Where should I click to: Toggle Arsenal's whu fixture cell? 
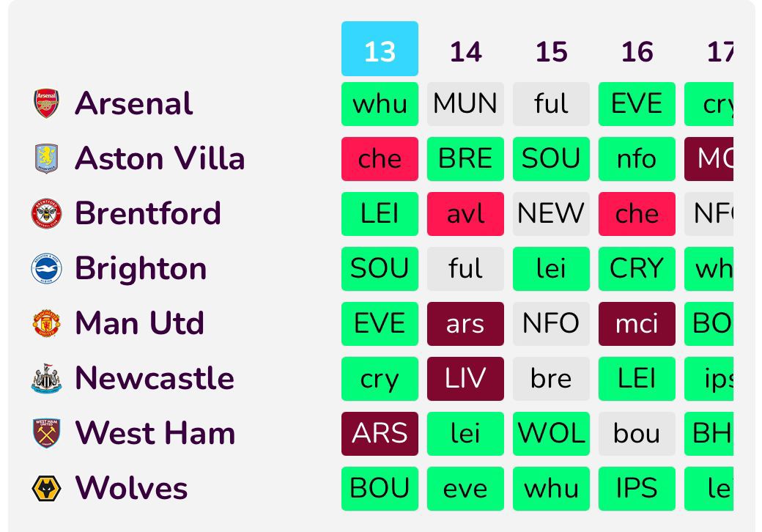click(380, 103)
